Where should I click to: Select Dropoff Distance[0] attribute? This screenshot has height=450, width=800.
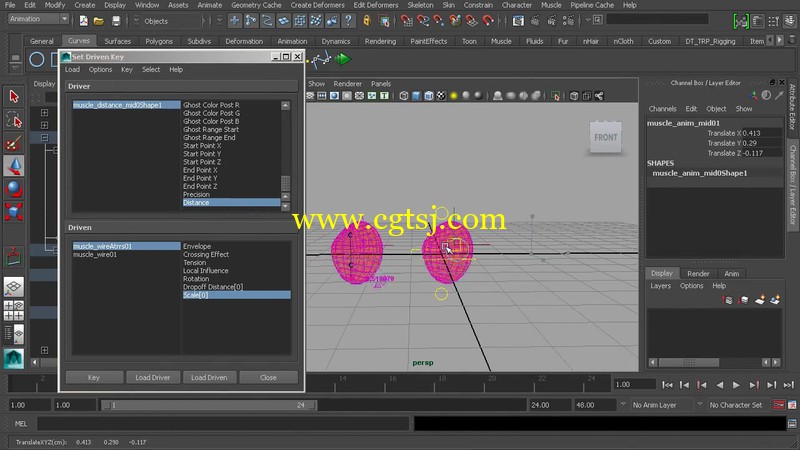[x=213, y=287]
